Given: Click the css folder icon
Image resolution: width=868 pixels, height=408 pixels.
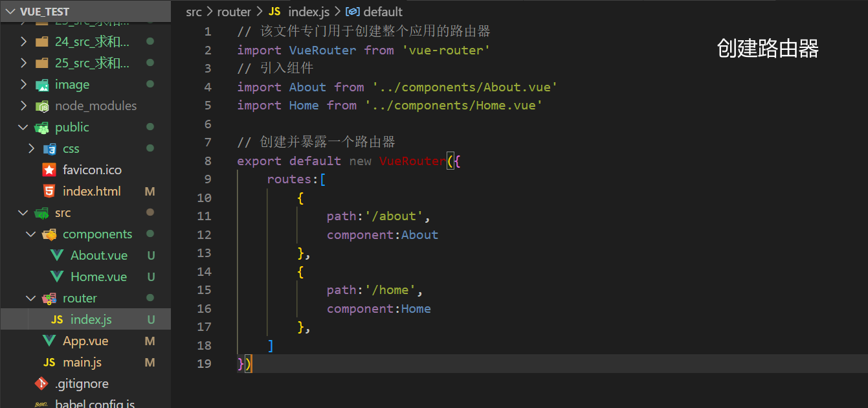Looking at the screenshot, I should 50,149.
